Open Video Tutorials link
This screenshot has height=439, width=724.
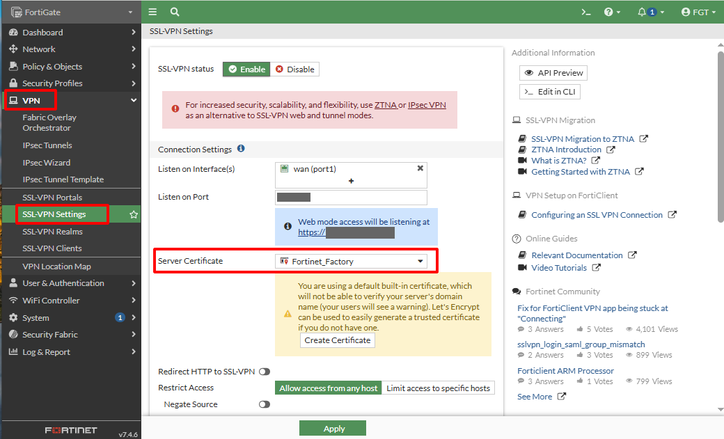pos(559,268)
